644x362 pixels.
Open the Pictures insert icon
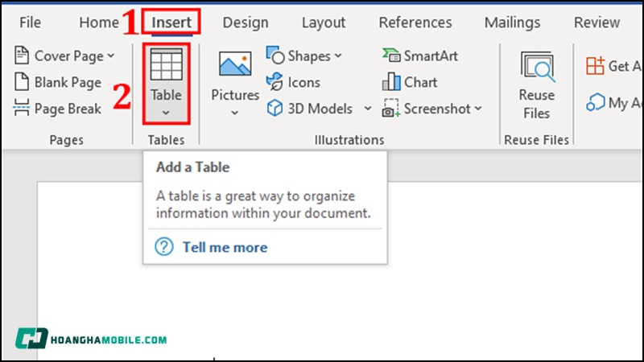(x=235, y=66)
